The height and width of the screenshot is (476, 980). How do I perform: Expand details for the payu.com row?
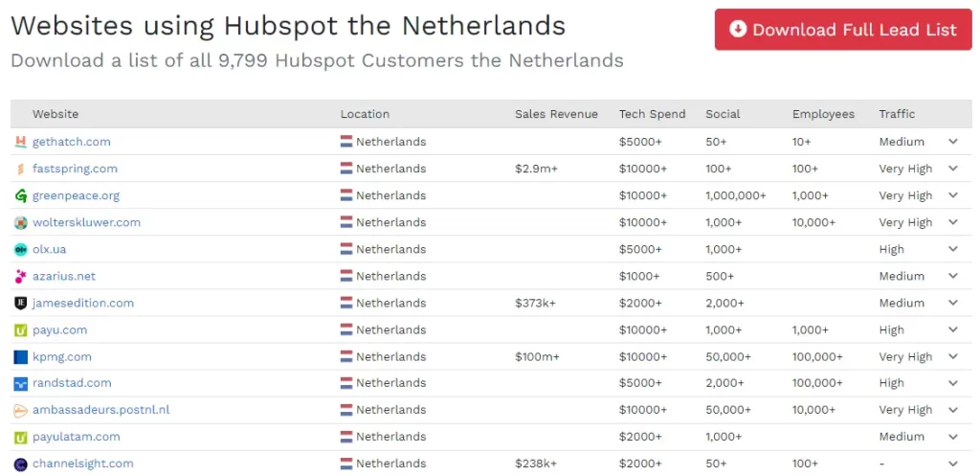952,329
